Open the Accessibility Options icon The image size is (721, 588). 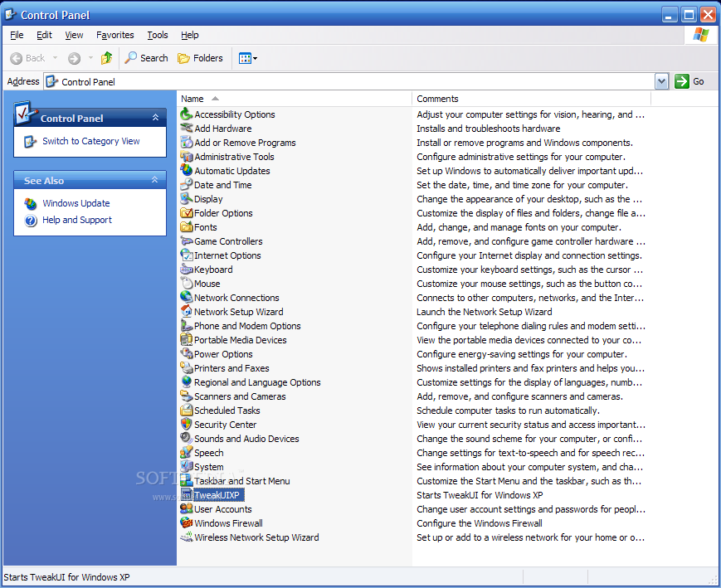(x=186, y=114)
